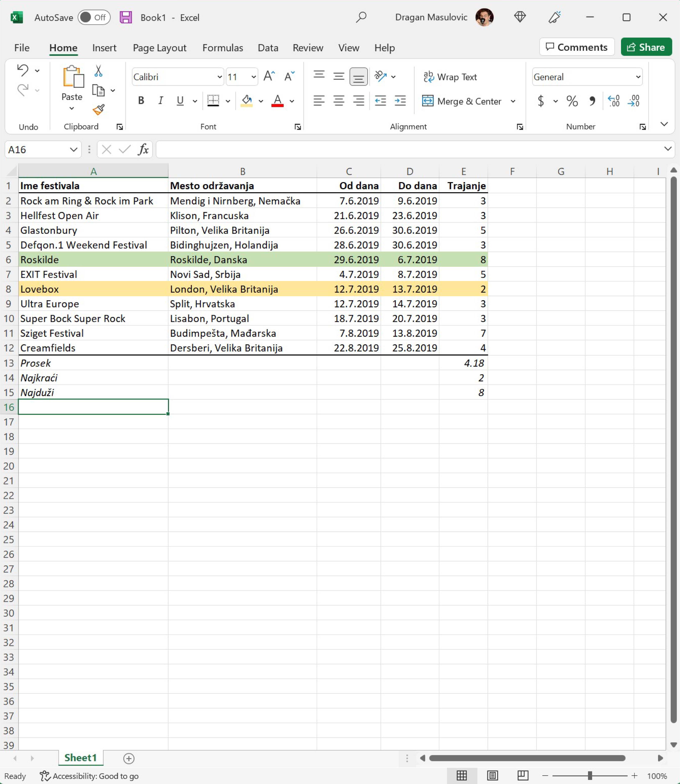
Task: Click the Format Painter brush icon
Action: click(98, 110)
